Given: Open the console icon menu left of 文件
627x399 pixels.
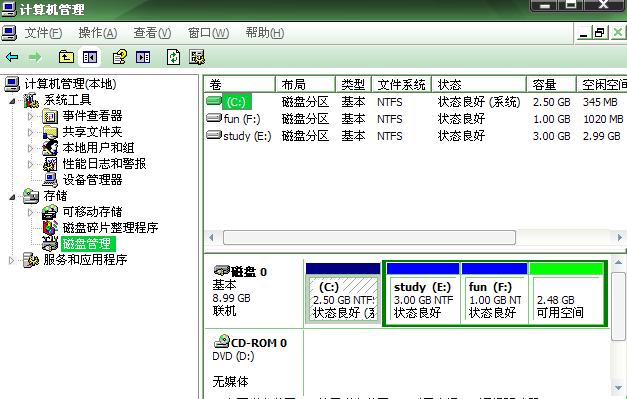Looking at the screenshot, I should [x=9, y=33].
